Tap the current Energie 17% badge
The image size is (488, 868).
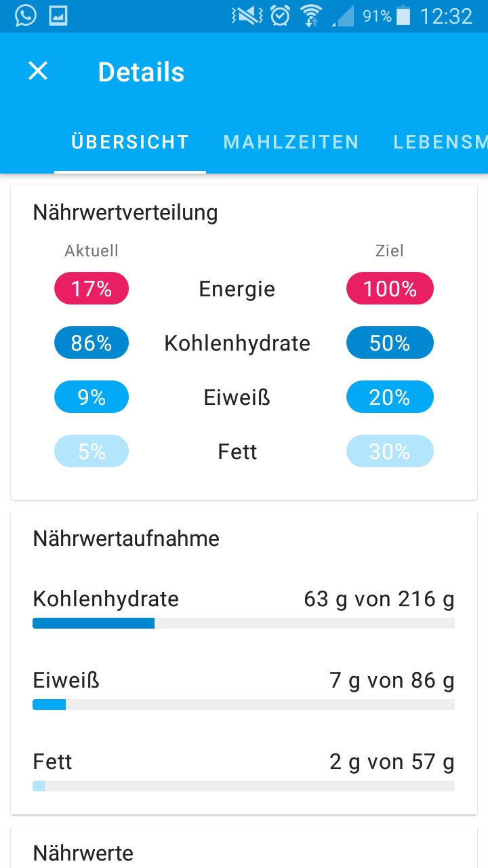pos(91,289)
